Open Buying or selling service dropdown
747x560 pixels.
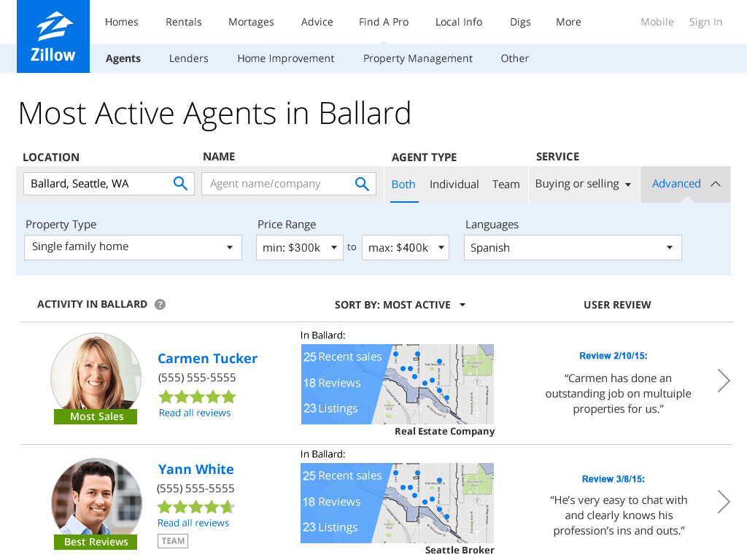[x=583, y=184]
